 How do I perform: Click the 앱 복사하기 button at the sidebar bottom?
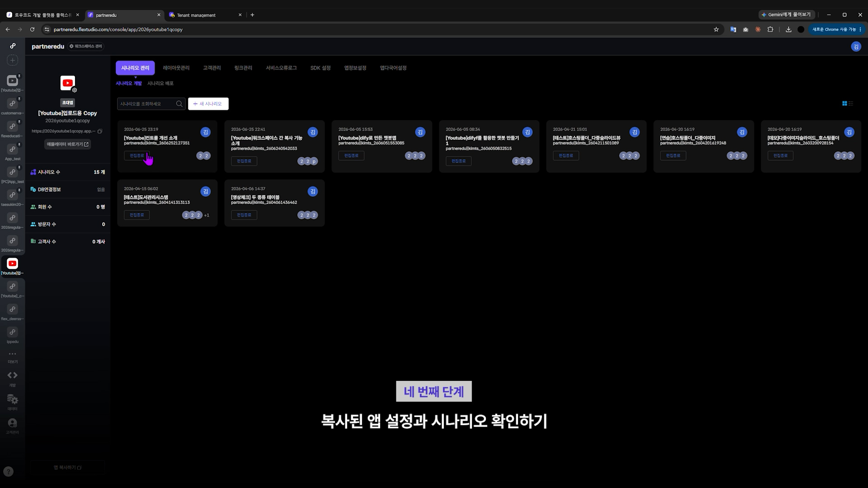point(67,468)
